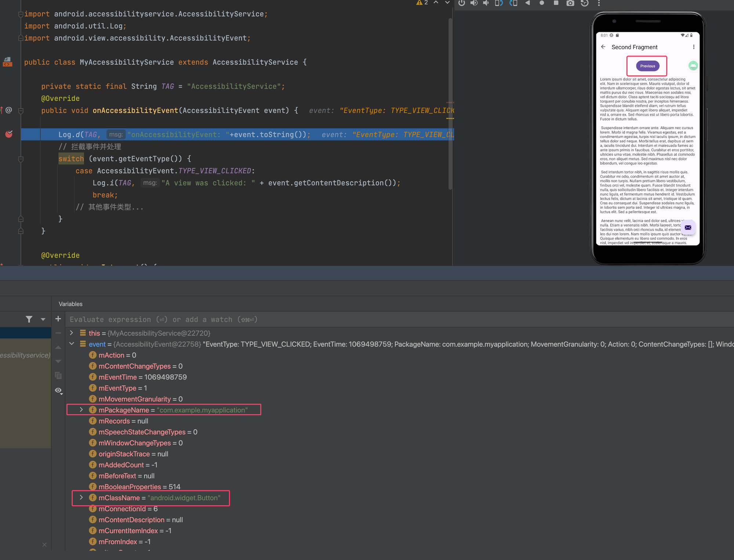
Task: Collapse the import block with the fold marker
Action: (x=21, y=14)
